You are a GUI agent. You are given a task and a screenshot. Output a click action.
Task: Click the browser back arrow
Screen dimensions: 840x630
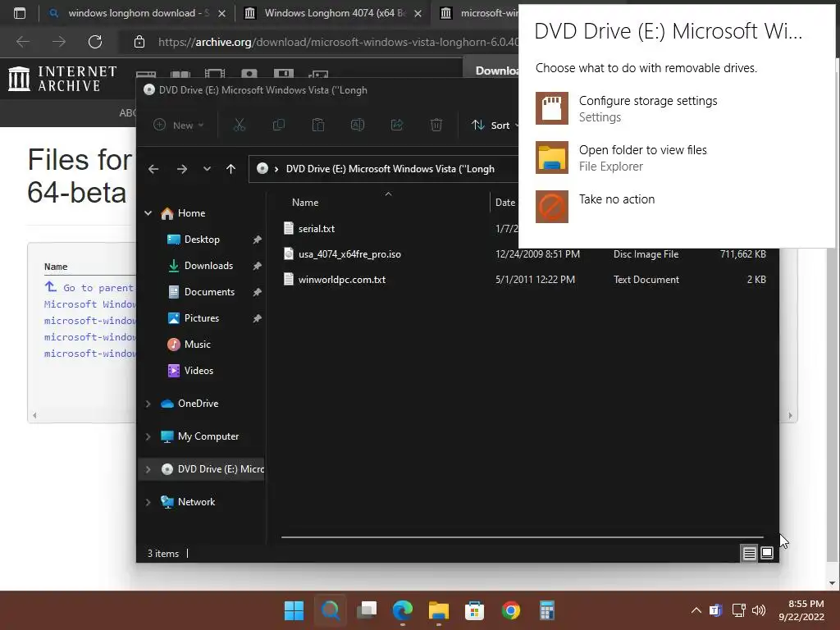[x=22, y=42]
